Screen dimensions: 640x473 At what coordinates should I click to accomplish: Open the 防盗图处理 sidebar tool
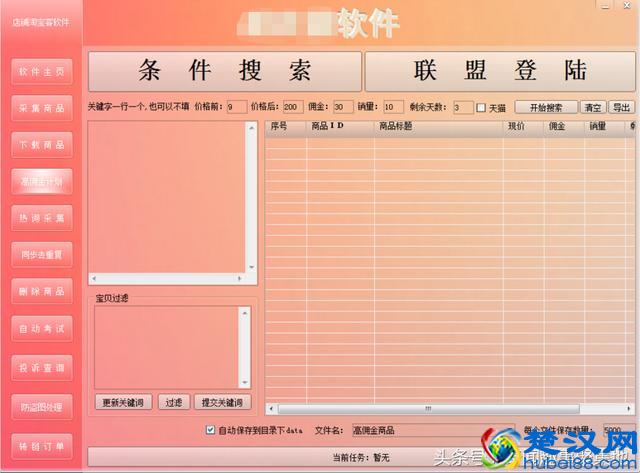[42, 407]
